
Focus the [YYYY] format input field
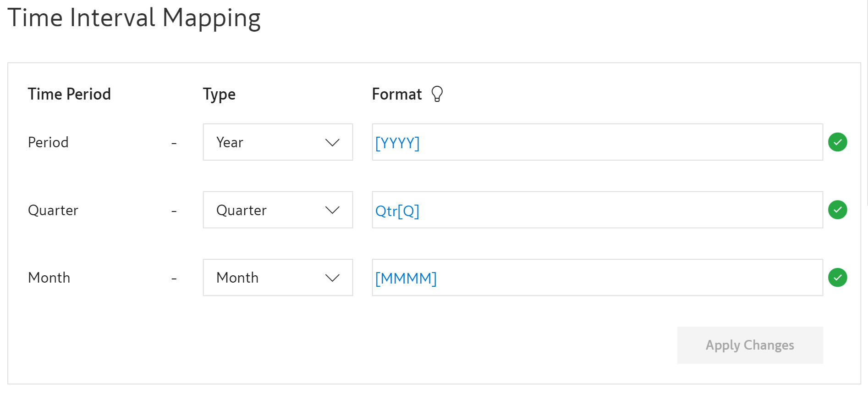(x=597, y=142)
